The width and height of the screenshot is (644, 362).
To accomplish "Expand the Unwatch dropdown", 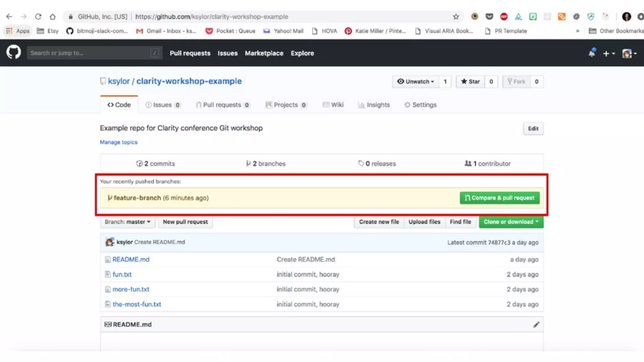I will coord(415,82).
